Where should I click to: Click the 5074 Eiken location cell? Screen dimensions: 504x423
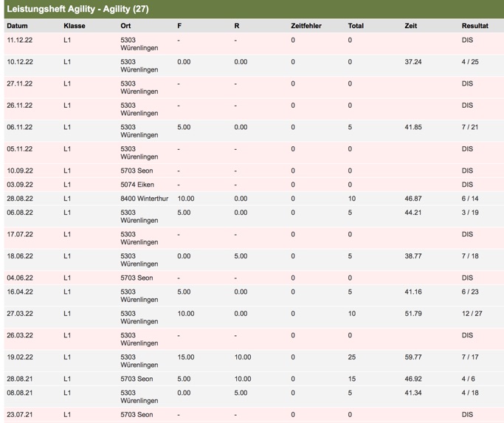tap(137, 185)
